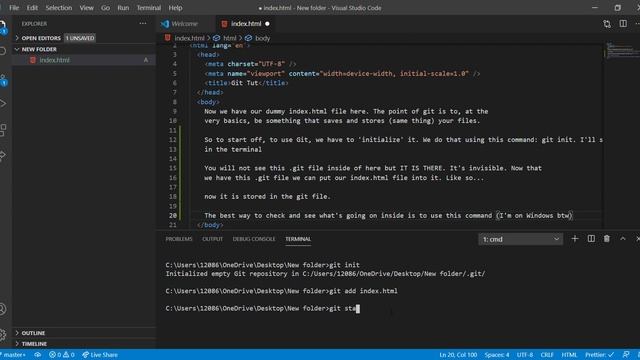Collapse the New Folder section
Image resolution: width=640 pixels, height=360 pixels.
[84, 49]
